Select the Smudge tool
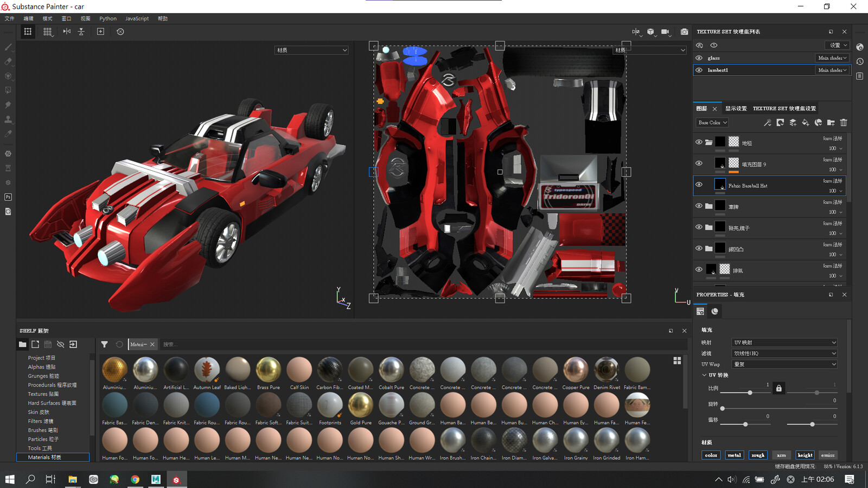Image resolution: width=868 pixels, height=488 pixels. (x=8, y=105)
